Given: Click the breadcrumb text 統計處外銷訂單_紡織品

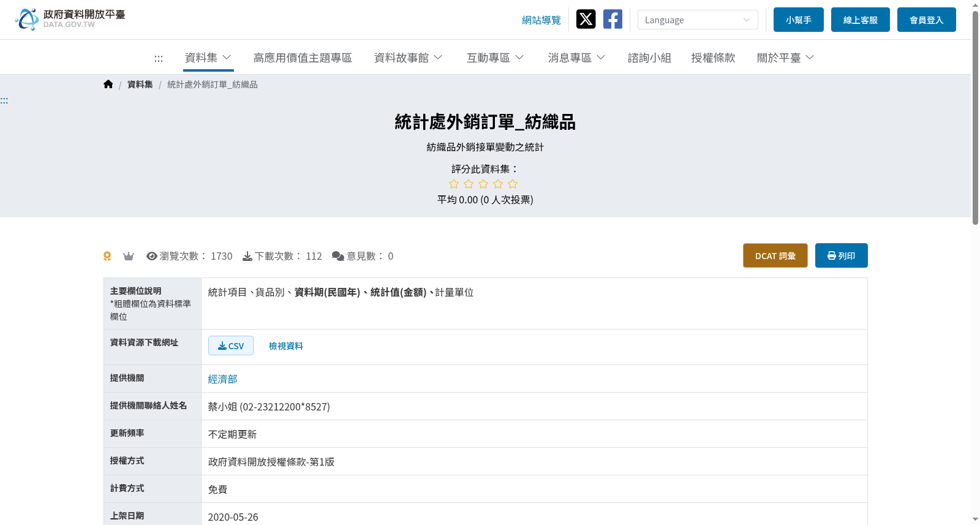Looking at the screenshot, I should 213,85.
